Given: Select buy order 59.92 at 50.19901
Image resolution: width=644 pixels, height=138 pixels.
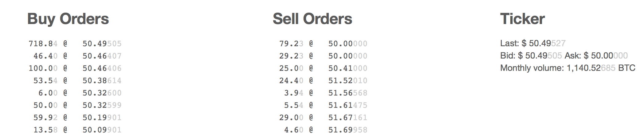Looking at the screenshot, I should (x=78, y=118).
